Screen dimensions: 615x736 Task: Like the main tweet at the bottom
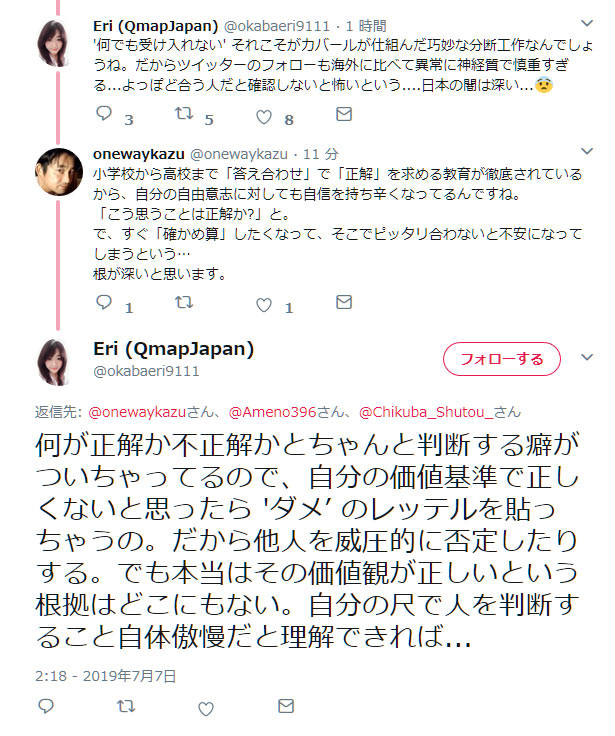point(206,709)
